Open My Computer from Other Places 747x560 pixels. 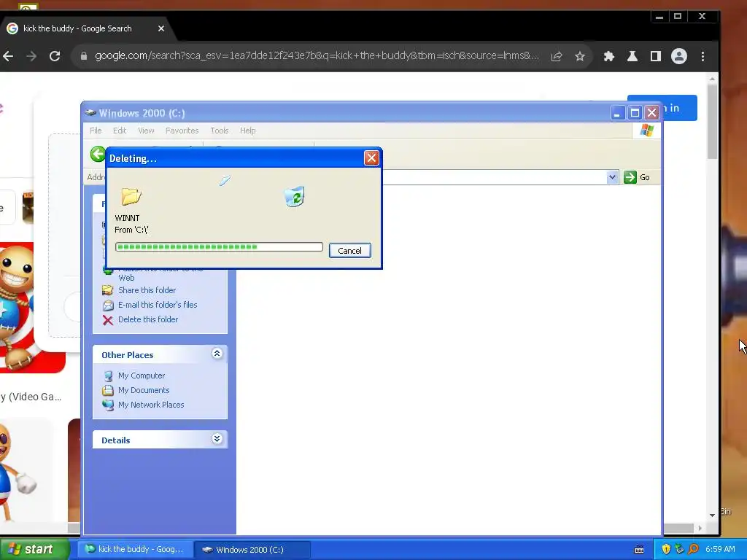coord(142,376)
